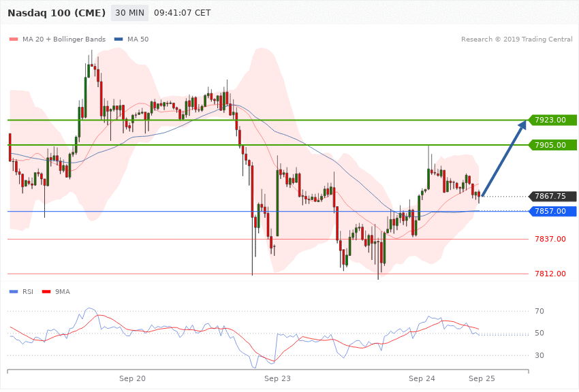Click the Sep 24 date axis label

pyautogui.click(x=422, y=378)
